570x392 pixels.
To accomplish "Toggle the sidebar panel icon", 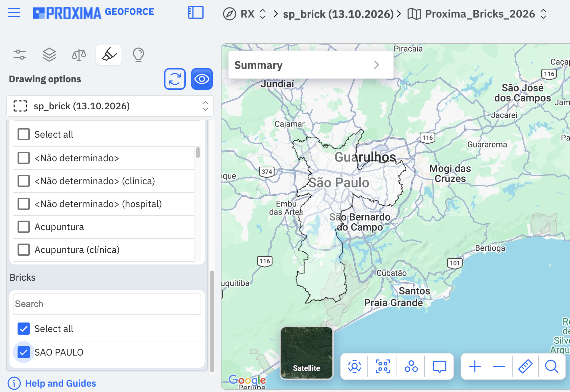I will [x=196, y=13].
